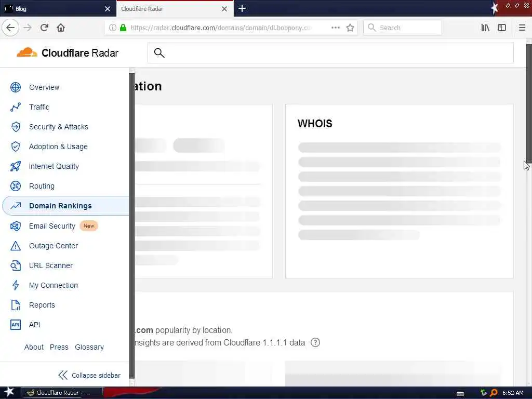Bookmark this page with the star icon
Viewport: 532px width, 399px height.
350,28
